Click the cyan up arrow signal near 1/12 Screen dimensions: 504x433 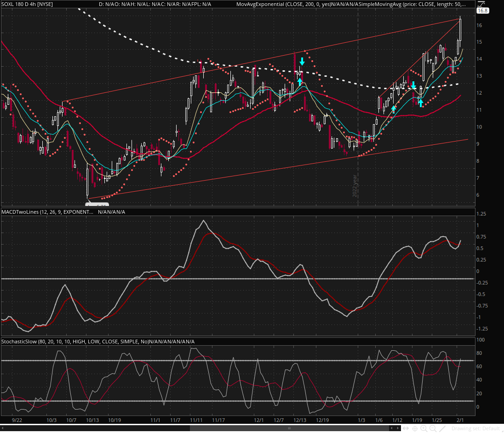394,109
